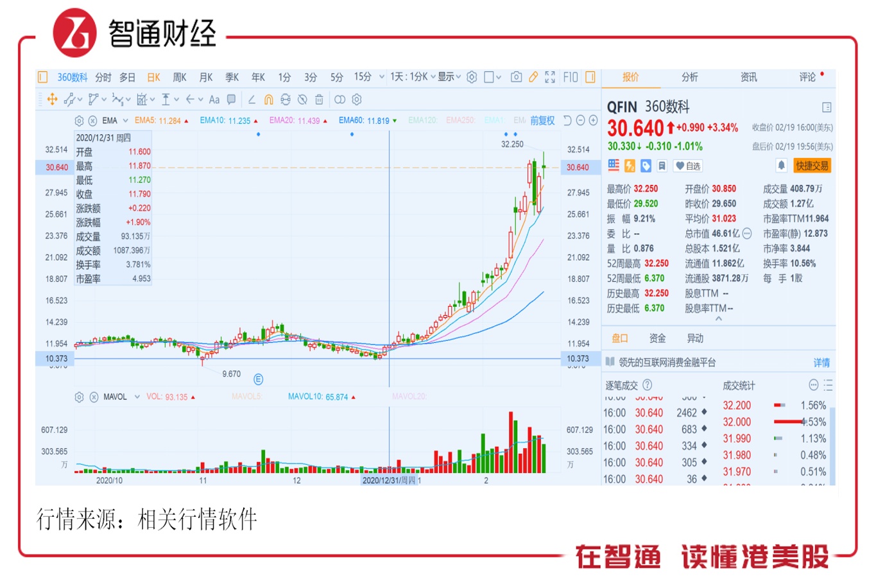Delete drawings with the trash icon
This screenshot has width=876, height=588.
319,99
